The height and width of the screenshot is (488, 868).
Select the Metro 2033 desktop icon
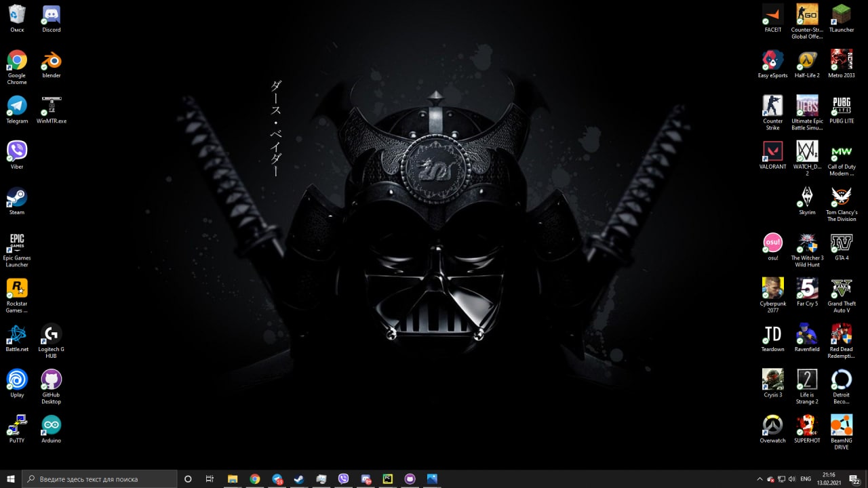pyautogui.click(x=842, y=64)
